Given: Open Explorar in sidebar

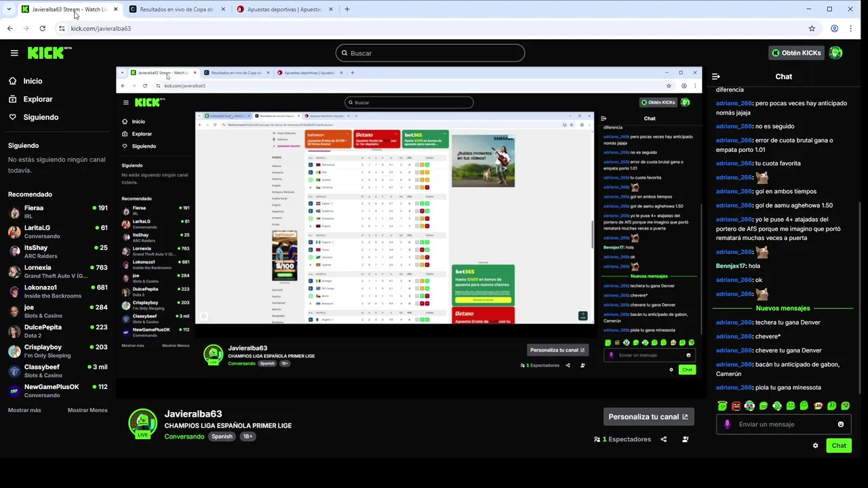Looking at the screenshot, I should click(31, 99).
